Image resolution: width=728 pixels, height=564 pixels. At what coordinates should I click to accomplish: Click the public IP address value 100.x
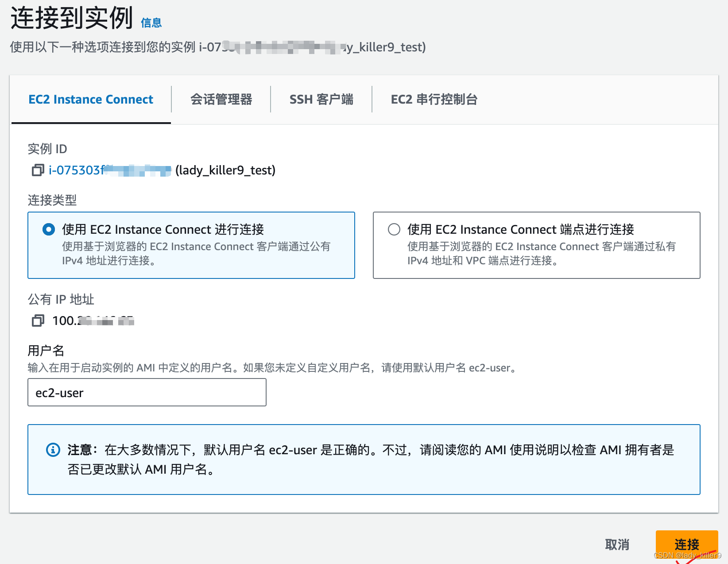(93, 321)
